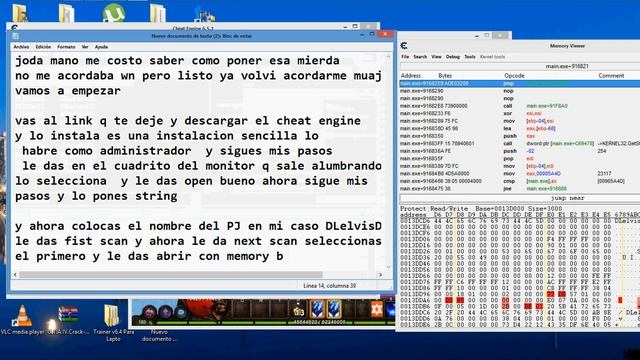Open Ver menu in Notepad
The width and height of the screenshot is (640, 360).
[85, 47]
